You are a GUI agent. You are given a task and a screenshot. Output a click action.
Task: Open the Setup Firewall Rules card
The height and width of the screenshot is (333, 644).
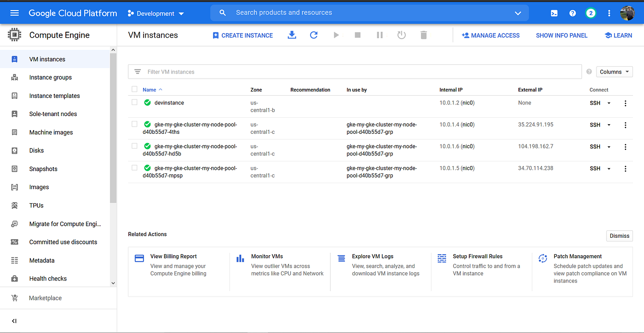[x=482, y=271]
